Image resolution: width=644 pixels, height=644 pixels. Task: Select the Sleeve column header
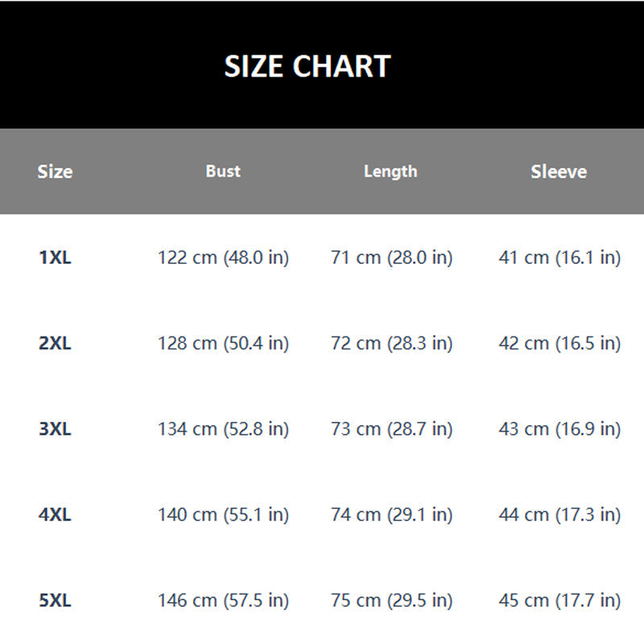[559, 171]
